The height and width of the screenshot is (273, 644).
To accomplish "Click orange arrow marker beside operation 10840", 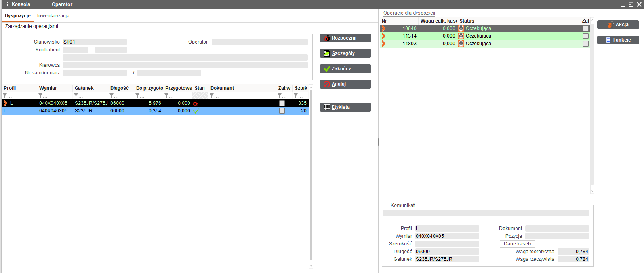I will click(384, 28).
